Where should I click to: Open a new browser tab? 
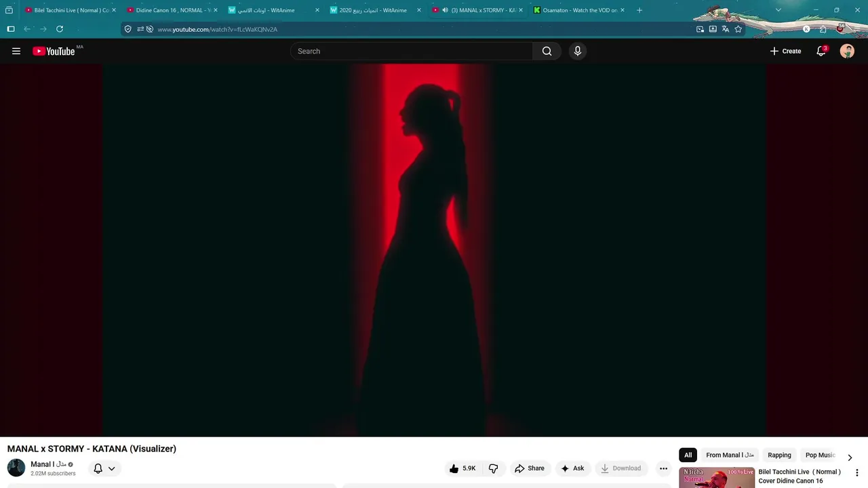click(x=639, y=10)
